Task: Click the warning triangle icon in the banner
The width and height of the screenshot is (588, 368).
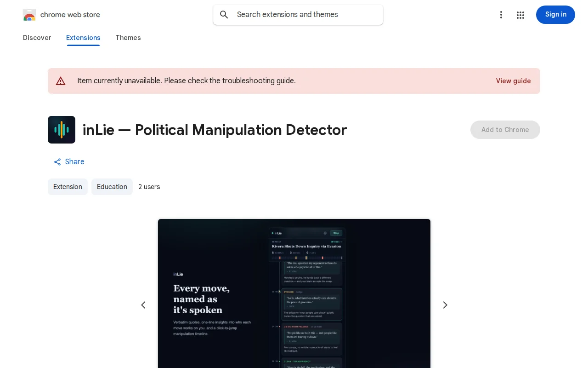Action: coord(61,81)
